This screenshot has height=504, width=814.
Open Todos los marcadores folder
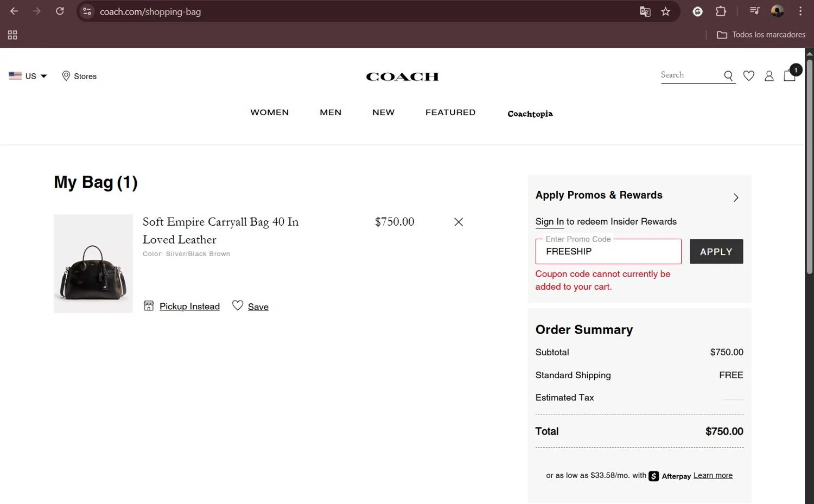click(761, 35)
